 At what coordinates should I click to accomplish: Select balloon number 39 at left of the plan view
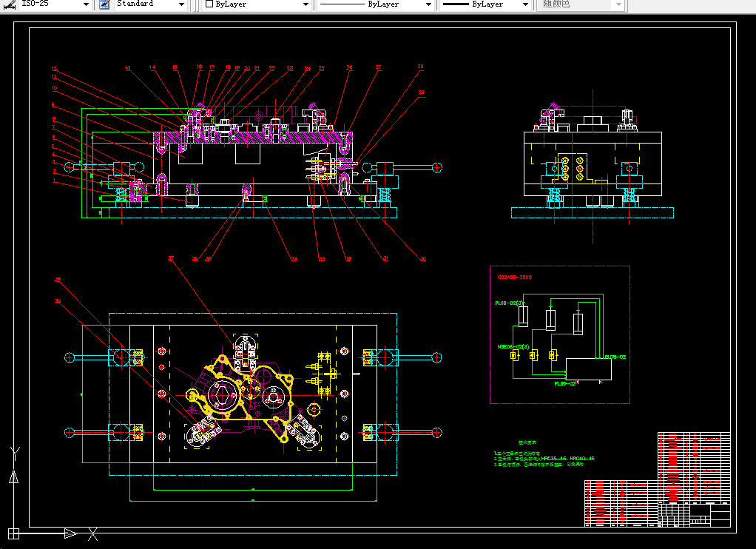(x=58, y=302)
